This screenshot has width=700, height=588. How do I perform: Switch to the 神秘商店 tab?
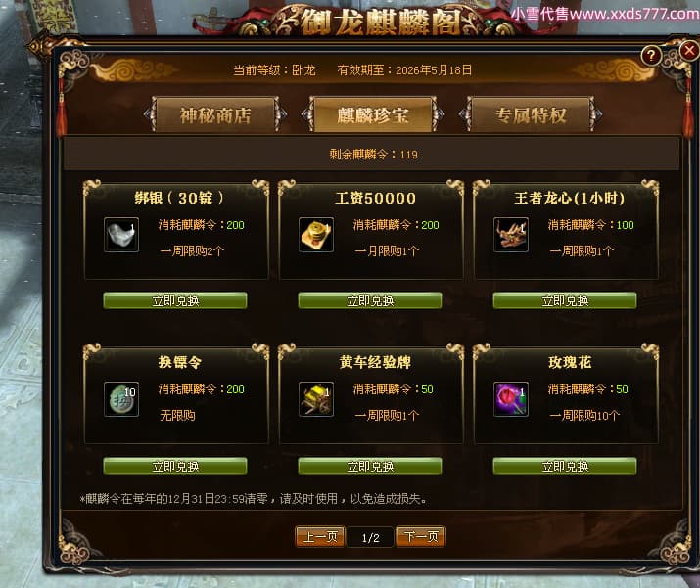215,115
